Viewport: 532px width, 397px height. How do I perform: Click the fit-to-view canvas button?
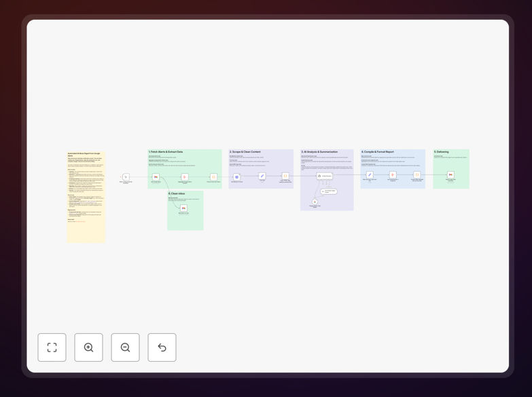point(52,347)
